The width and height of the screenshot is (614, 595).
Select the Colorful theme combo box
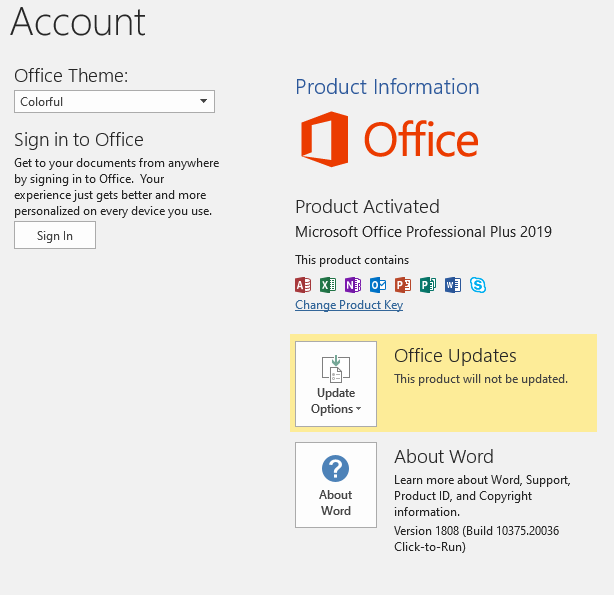tap(114, 101)
